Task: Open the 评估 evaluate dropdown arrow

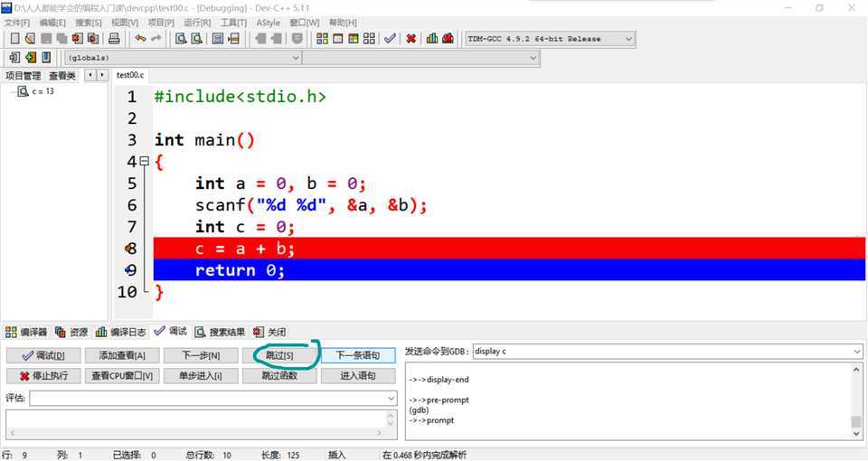Action: click(392, 398)
